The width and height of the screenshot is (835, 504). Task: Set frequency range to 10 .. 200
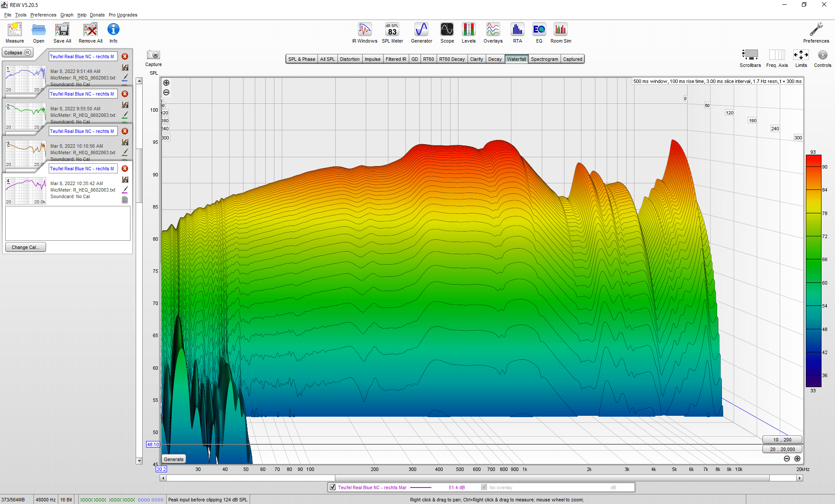point(782,440)
